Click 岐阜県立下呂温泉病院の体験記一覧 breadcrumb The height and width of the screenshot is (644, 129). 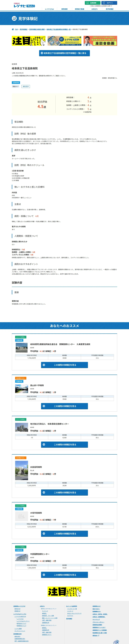click(59, 30)
